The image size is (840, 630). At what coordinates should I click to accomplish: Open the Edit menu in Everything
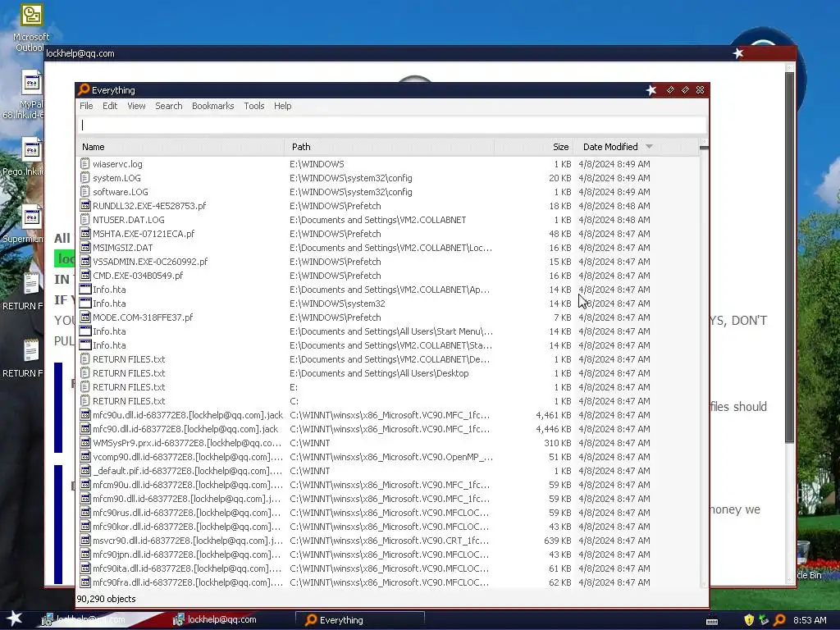[x=110, y=106]
